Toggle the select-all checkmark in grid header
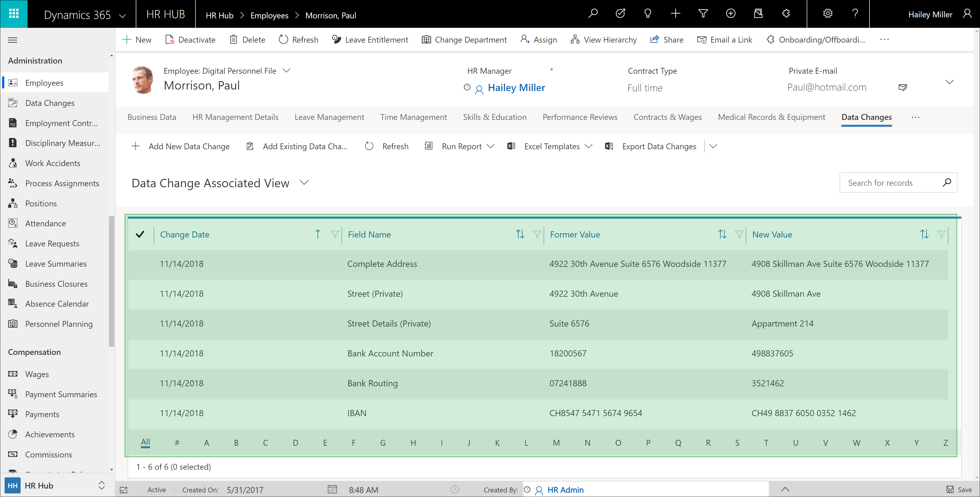The width and height of the screenshot is (980, 497). 140,234
